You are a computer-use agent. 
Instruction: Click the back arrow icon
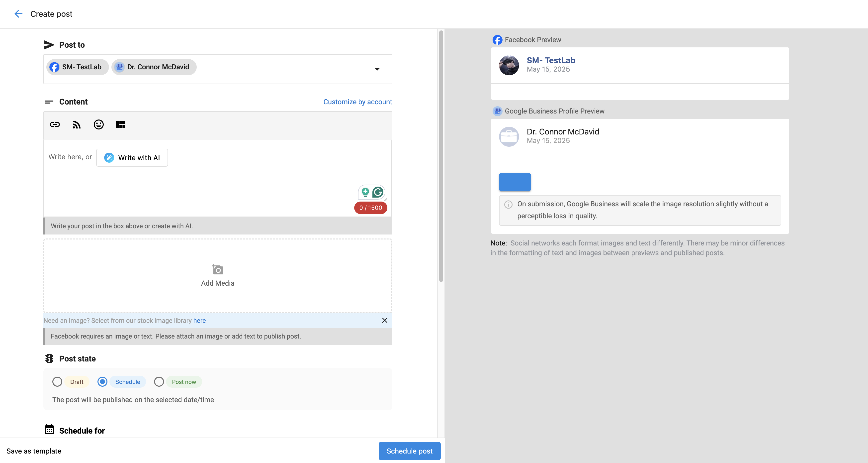coord(18,14)
